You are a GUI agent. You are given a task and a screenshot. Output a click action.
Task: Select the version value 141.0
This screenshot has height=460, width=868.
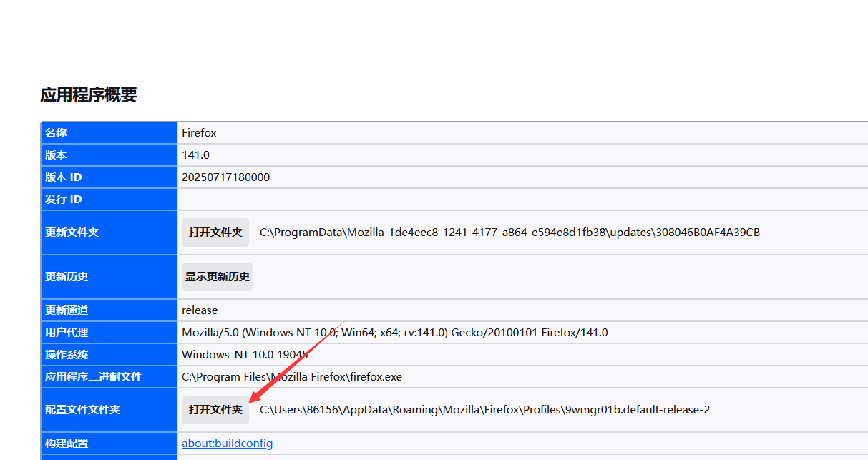click(195, 155)
